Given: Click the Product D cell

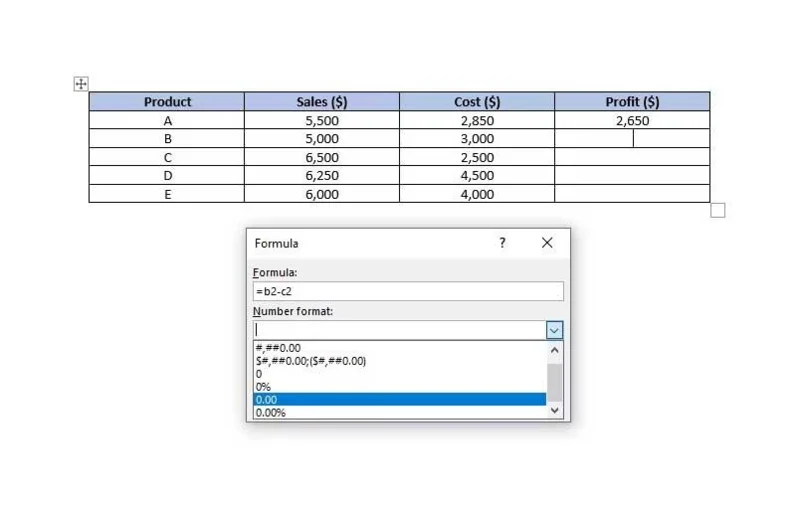Looking at the screenshot, I should click(167, 175).
